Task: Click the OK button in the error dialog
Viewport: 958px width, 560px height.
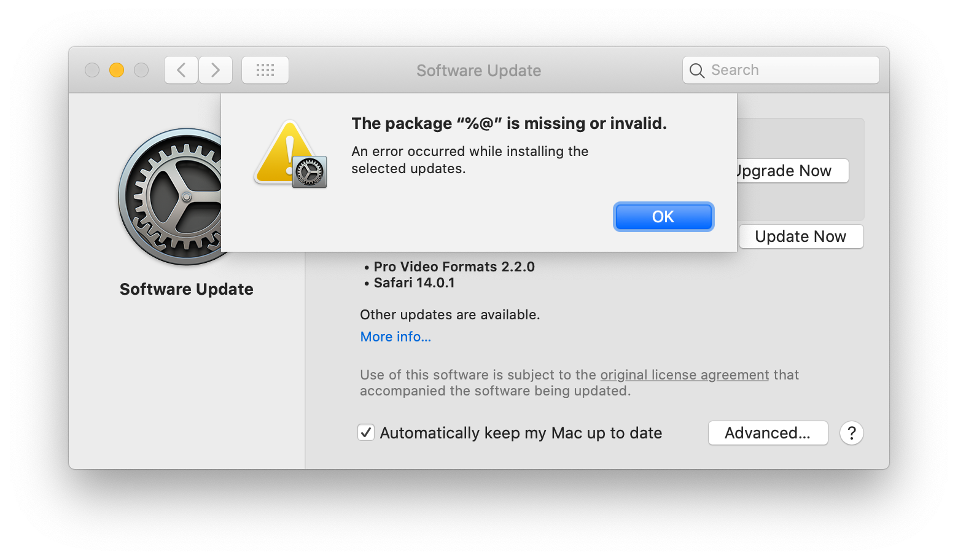Action: pyautogui.click(x=663, y=217)
